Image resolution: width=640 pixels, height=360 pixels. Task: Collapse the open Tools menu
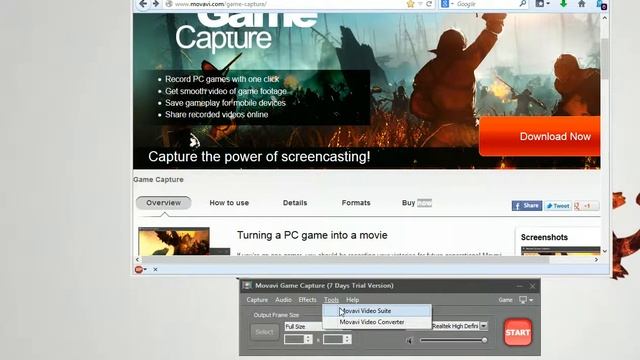[331, 300]
